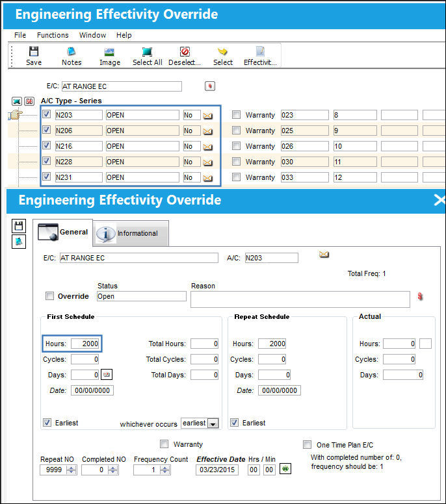446x504 pixels.
Task: Enable the Override checkbox
Action: pyautogui.click(x=49, y=296)
